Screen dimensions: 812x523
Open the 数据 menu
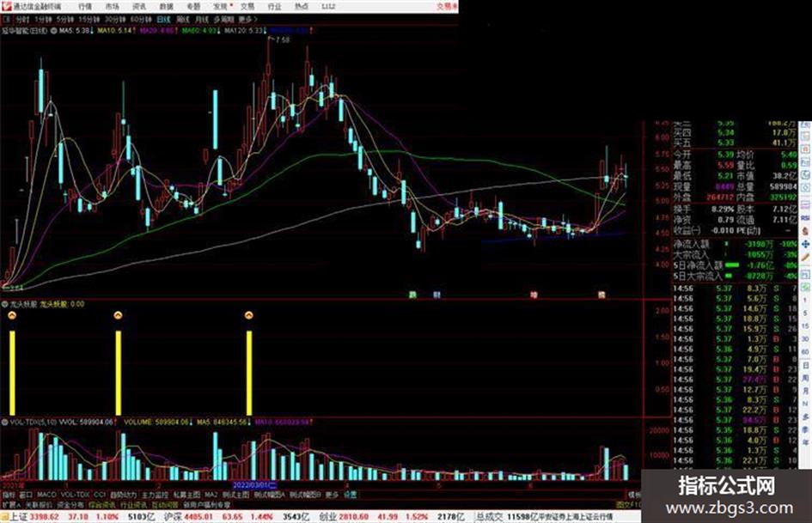tap(166, 6)
